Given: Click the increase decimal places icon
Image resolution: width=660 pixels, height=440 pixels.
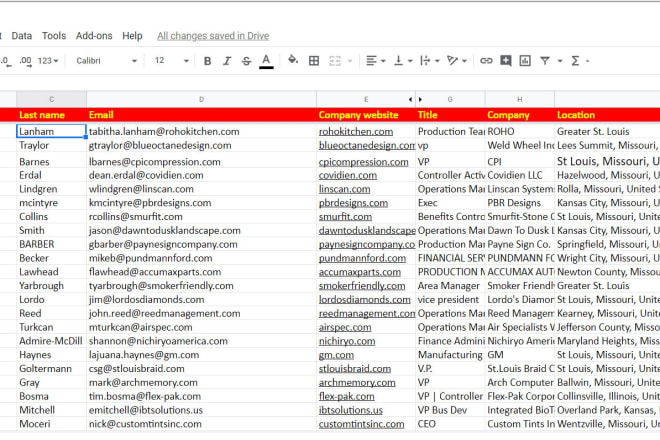Looking at the screenshot, I should click(x=26, y=61).
